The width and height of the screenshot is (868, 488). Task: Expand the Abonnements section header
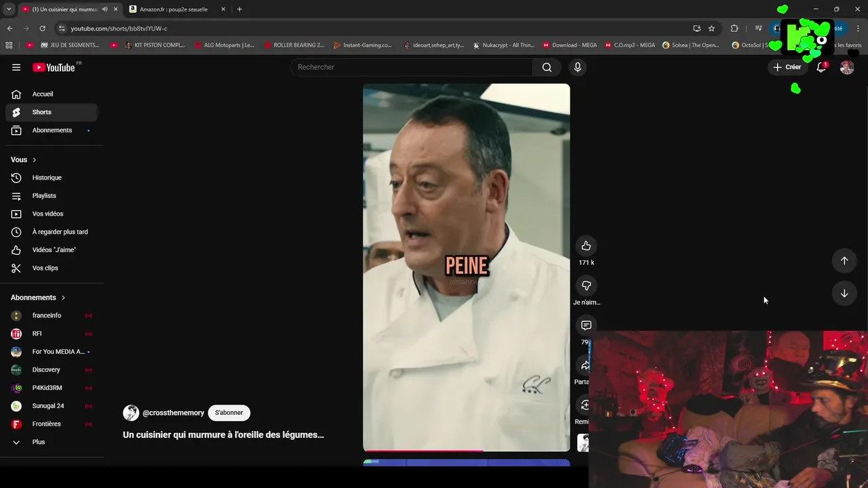coord(38,298)
